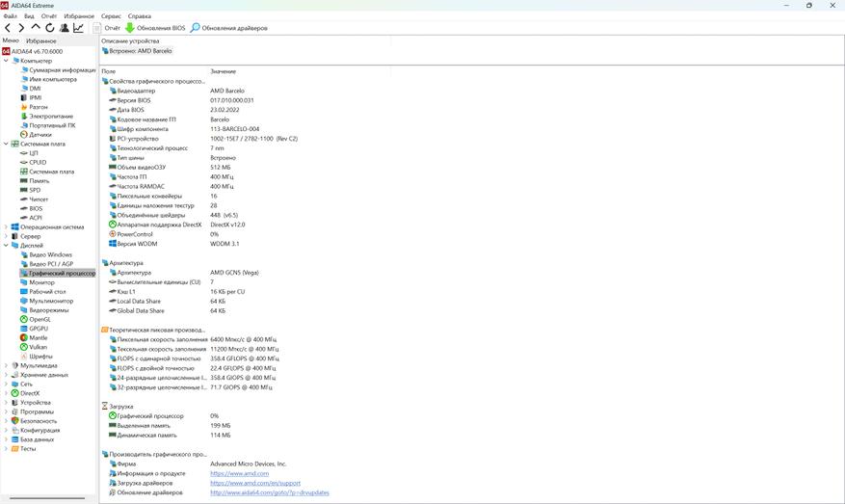The image size is (845, 504).
Task: Click the Отчёт report toolbar button
Action: [x=107, y=28]
